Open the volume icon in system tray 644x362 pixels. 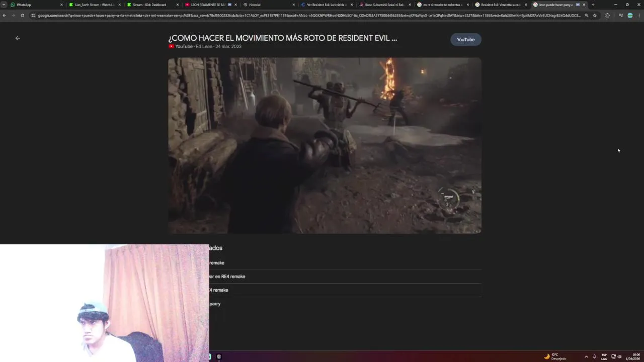619,356
